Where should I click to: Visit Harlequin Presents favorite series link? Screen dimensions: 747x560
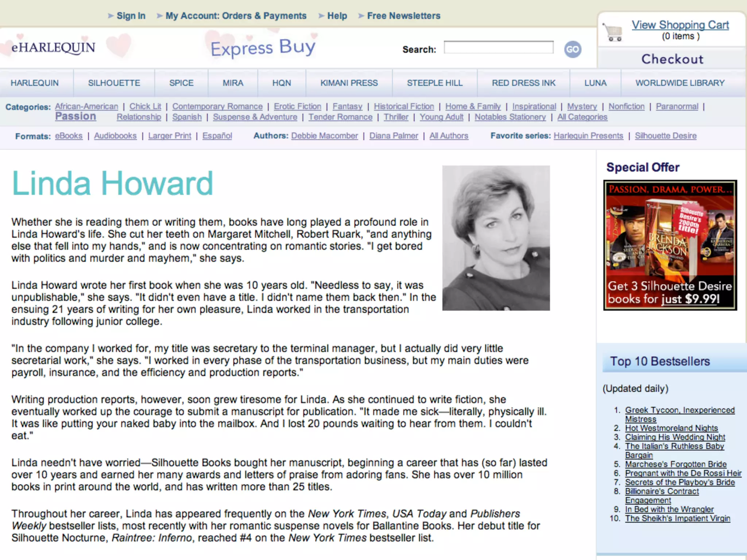588,136
